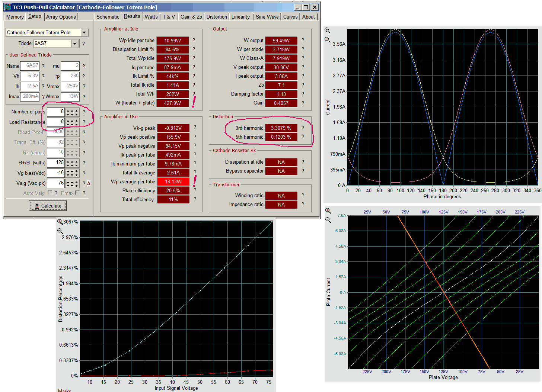Zoom in on the plate curves graph

coord(328,211)
